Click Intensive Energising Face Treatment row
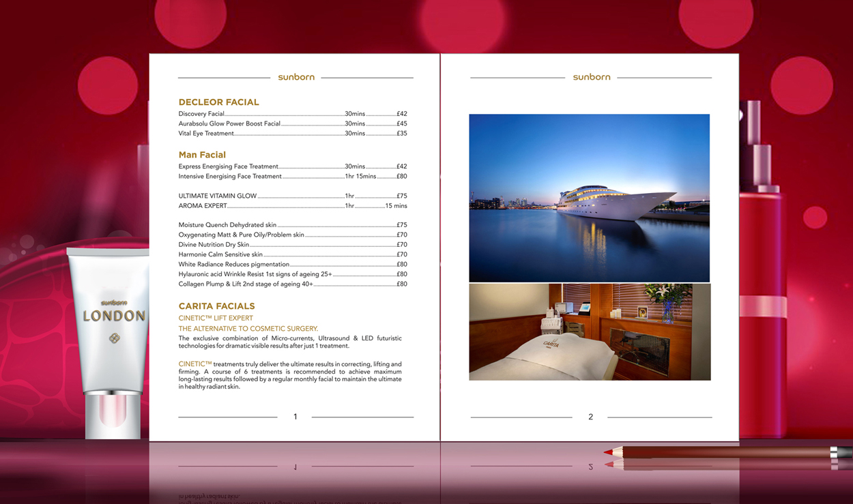The image size is (853, 504). point(293,176)
